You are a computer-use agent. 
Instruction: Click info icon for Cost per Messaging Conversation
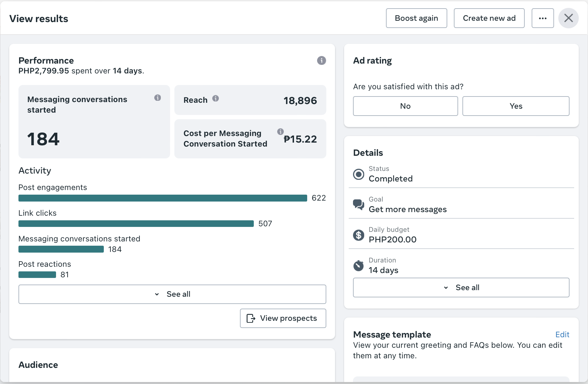(280, 132)
